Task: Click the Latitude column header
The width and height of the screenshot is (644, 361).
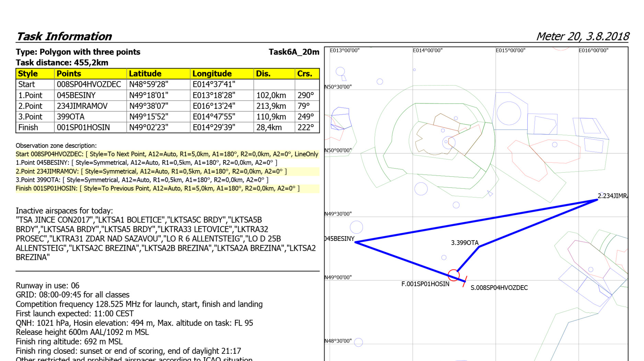Action: [x=145, y=74]
